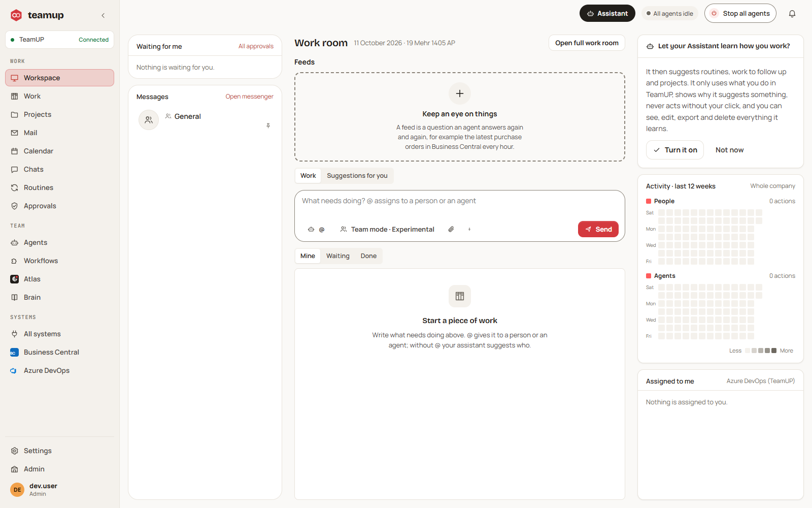This screenshot has width=812, height=508.
Task: Open Atlas
Action: point(59,279)
